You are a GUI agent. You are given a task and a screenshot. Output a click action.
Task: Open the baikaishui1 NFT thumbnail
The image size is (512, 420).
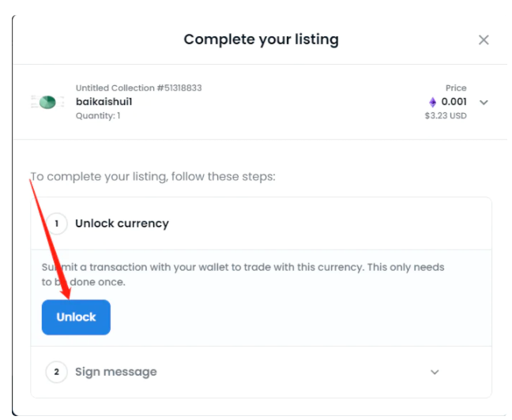click(47, 102)
